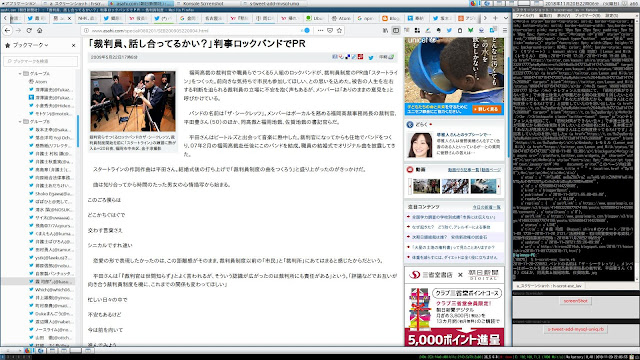Close the active asahi tab
Screen dimensions: 640x360
tap(69, 18)
